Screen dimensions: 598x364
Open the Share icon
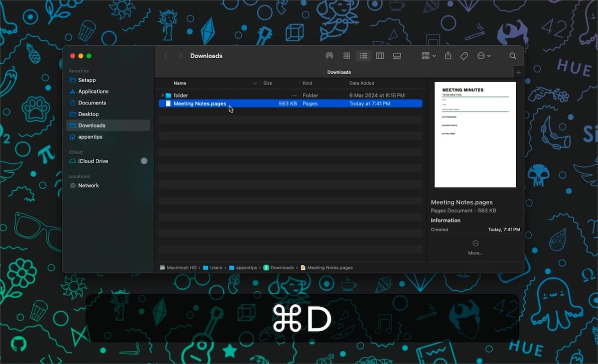(448, 56)
